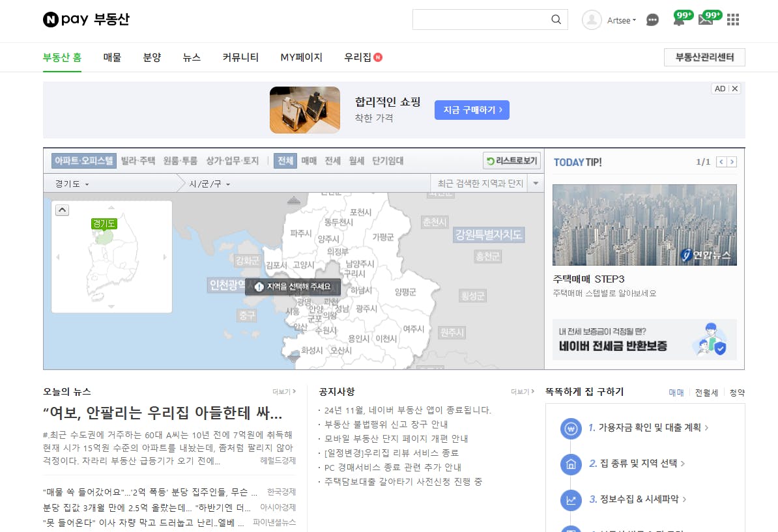Select 강원특별자치도 label on map
Screen dimensions: 778x532
click(489, 234)
